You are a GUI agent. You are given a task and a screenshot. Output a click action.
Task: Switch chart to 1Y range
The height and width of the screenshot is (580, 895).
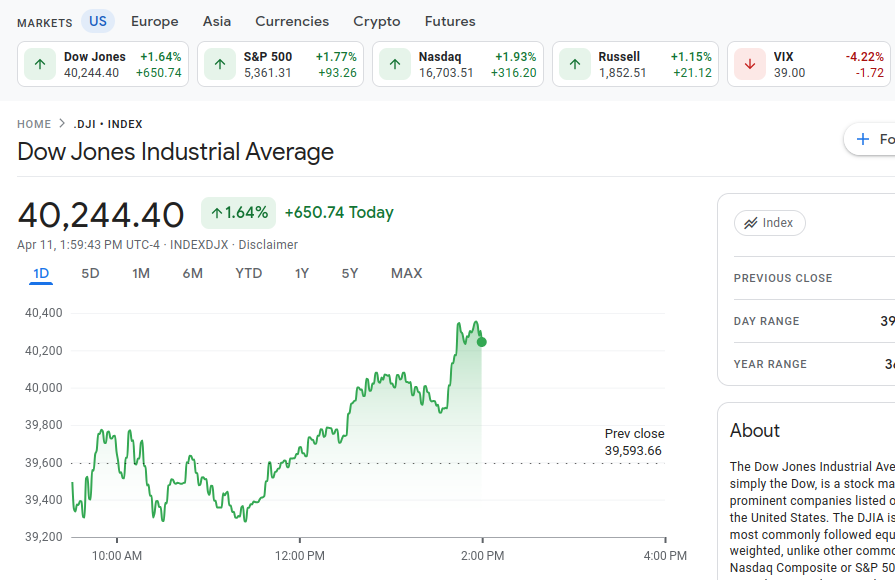point(302,273)
